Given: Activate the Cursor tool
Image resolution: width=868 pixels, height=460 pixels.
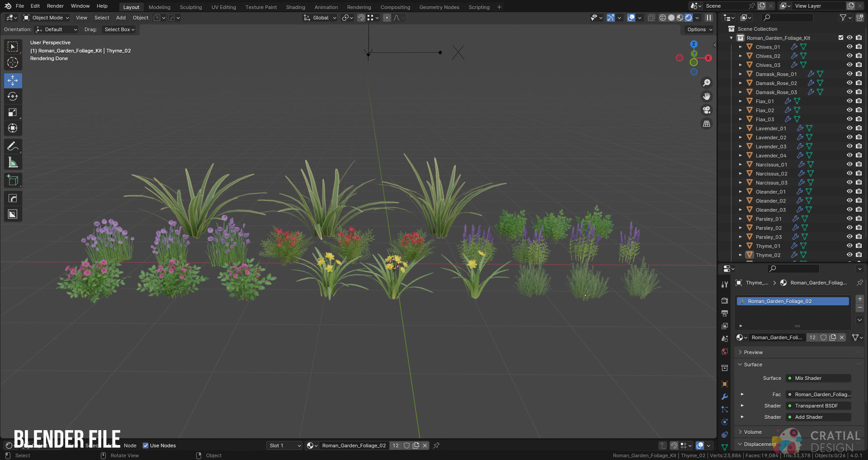Looking at the screenshot, I should click(13, 62).
